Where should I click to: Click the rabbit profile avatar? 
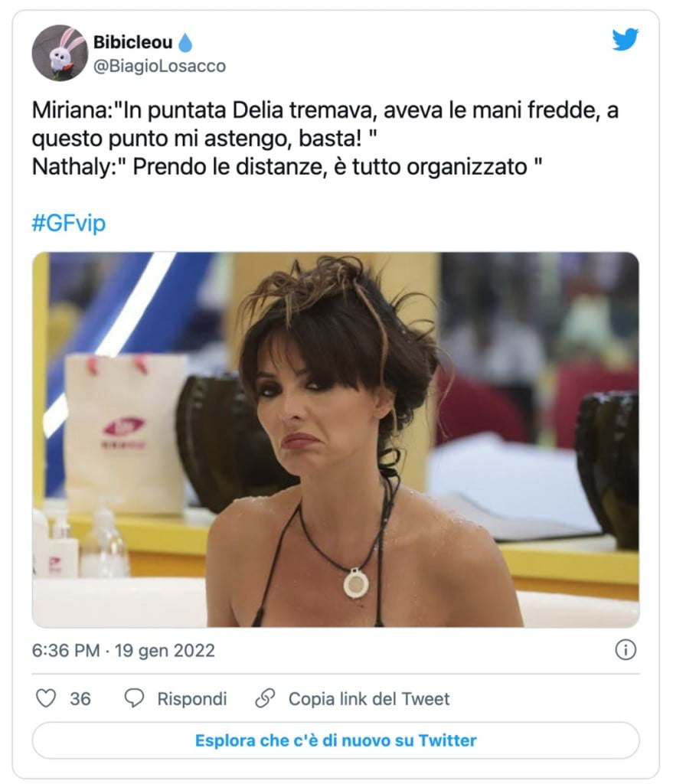click(57, 51)
